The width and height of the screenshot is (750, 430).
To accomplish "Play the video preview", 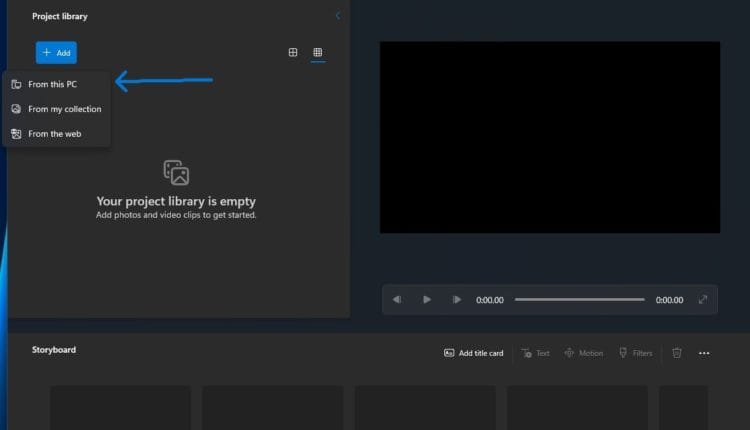I will coord(427,299).
